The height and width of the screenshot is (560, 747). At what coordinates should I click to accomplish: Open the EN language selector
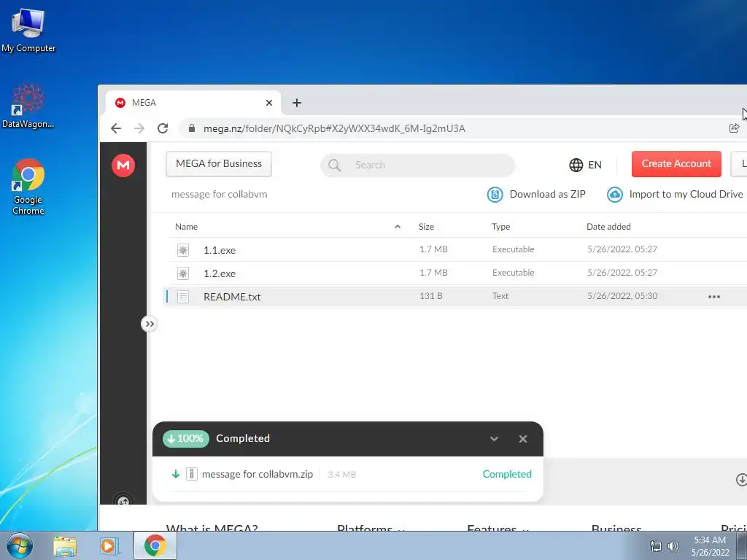point(586,165)
